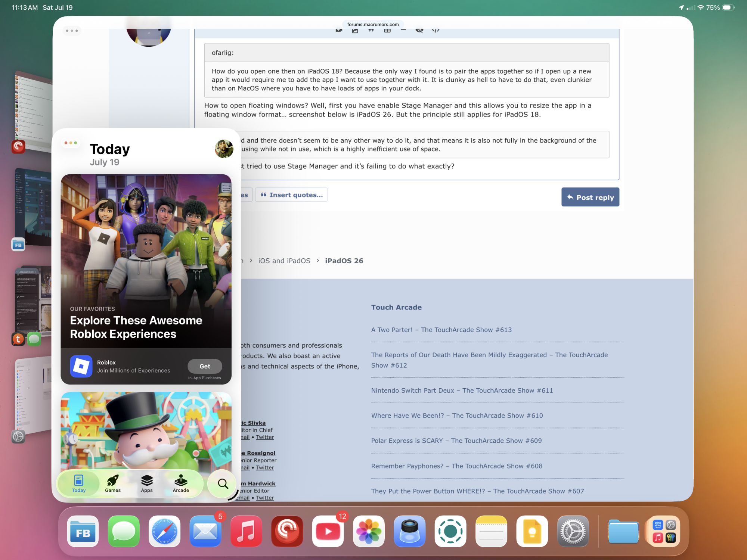The width and height of the screenshot is (747, 560).
Task: Open Remember Payphones #608 link
Action: tap(457, 466)
